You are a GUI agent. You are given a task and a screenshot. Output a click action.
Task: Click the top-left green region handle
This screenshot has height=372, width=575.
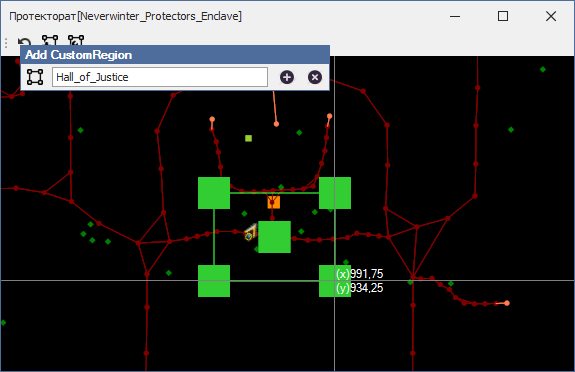click(x=214, y=193)
